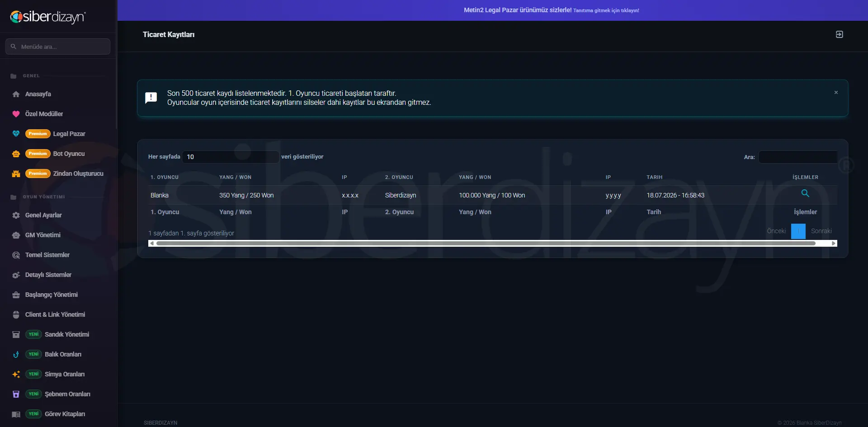Screen dimensions: 868x427
Task: Click the Simya Oranları sparkle icon
Action: tap(16, 374)
